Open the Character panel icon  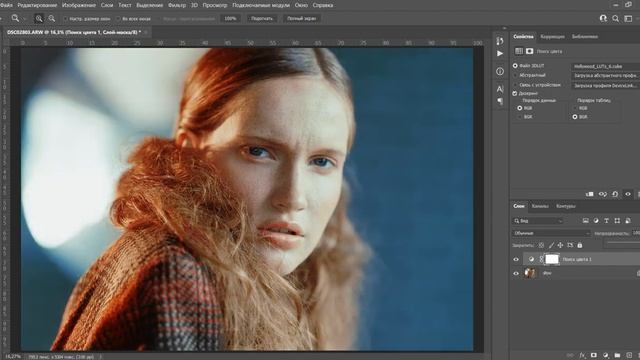[x=500, y=89]
